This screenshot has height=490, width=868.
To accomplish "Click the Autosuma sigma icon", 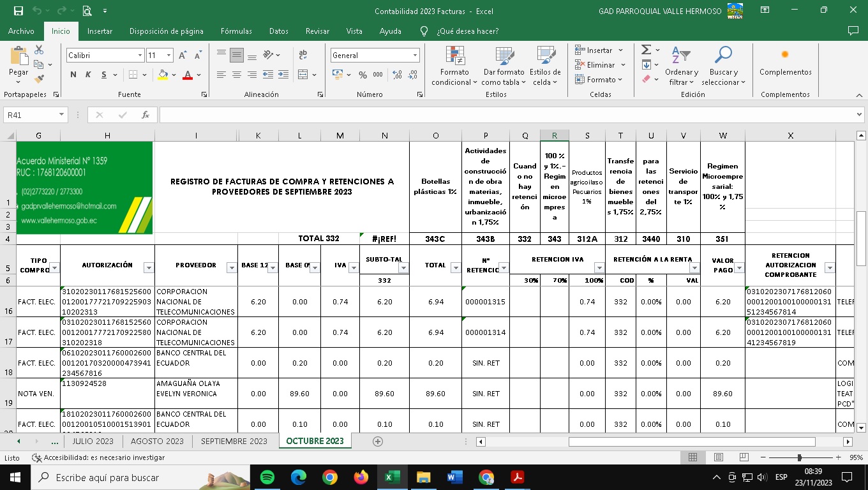I will pos(646,50).
